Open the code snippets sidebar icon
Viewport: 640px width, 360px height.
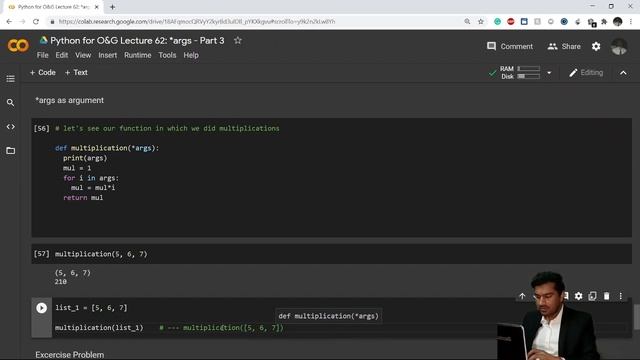tap(11, 127)
